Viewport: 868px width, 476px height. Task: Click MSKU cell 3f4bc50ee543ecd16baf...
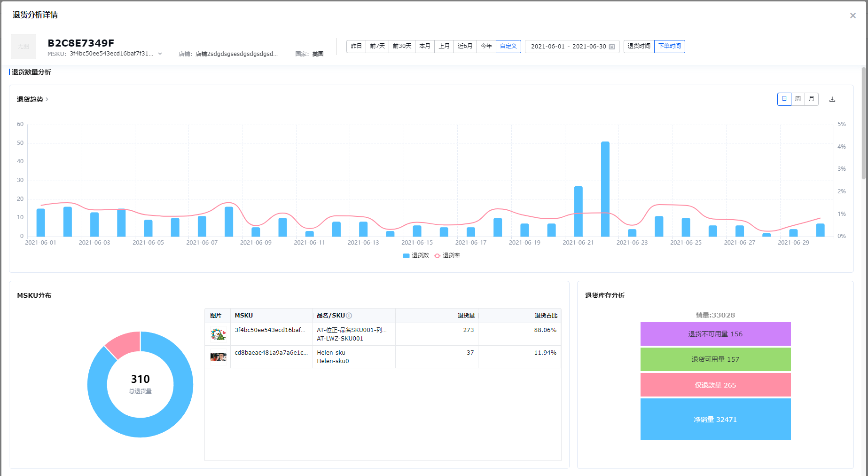tap(270, 330)
